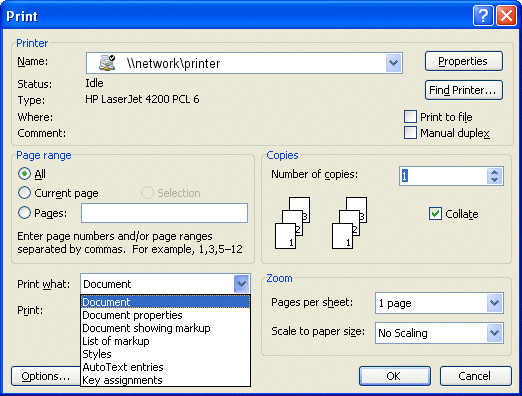The image size is (522, 396).
Task: Close the Print dialog
Action: tap(506, 15)
